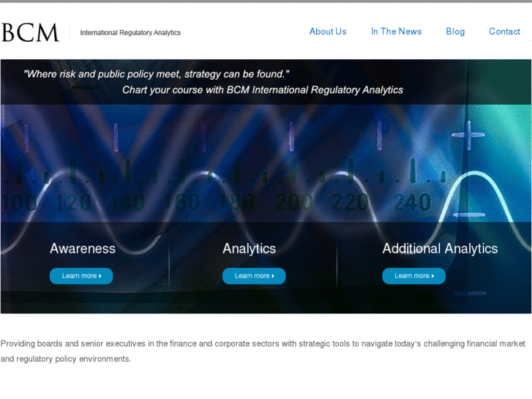Click the plus sign in the banner graphic

[x=468, y=135]
